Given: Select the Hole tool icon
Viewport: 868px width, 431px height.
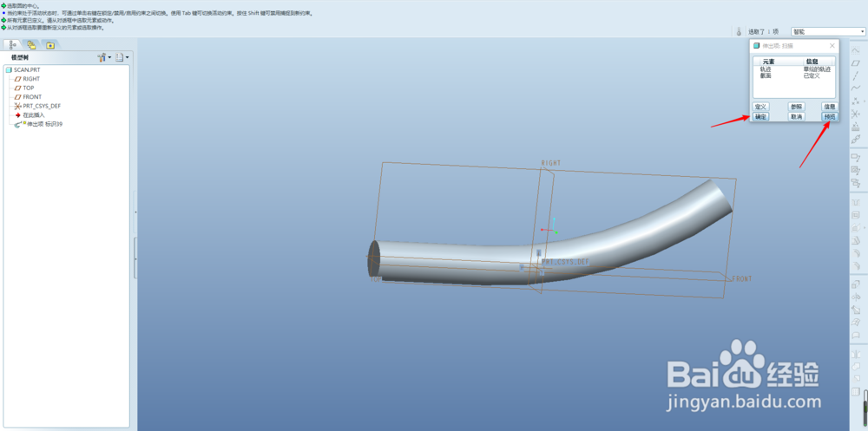Looking at the screenshot, I should [855, 203].
